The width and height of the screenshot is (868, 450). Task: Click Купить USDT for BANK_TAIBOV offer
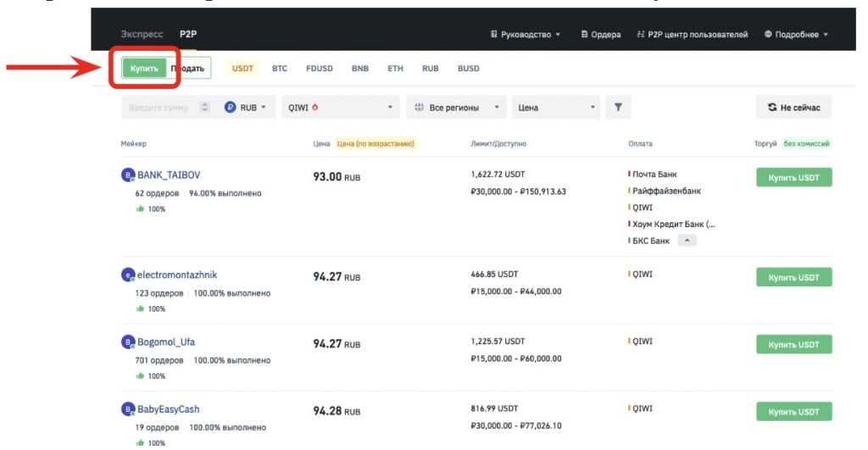tap(793, 177)
